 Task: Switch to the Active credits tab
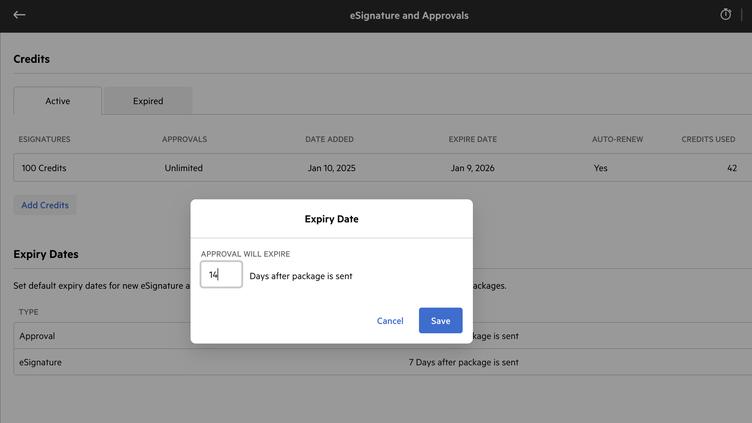[57, 101]
